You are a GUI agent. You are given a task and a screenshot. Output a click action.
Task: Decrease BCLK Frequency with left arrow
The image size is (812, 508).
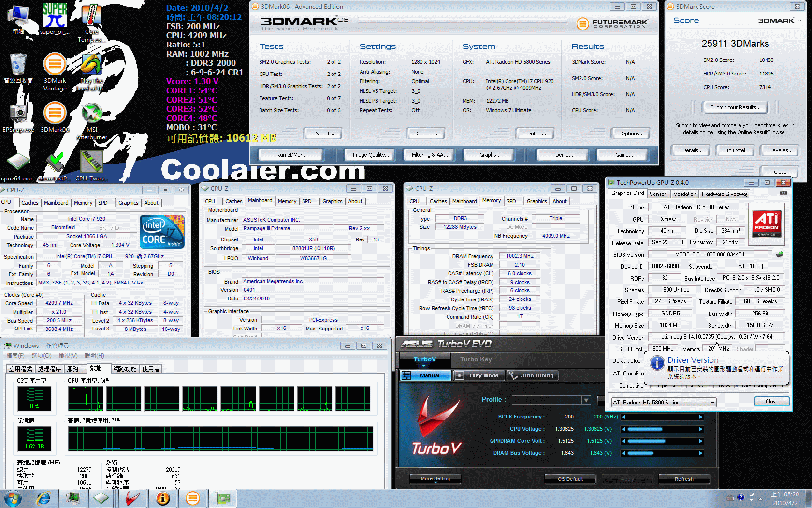(623, 417)
